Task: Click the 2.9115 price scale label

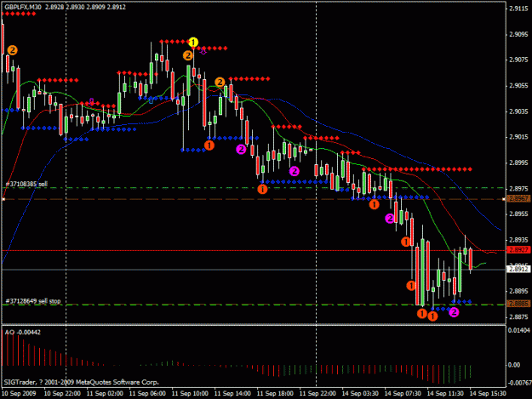Action: click(x=518, y=9)
